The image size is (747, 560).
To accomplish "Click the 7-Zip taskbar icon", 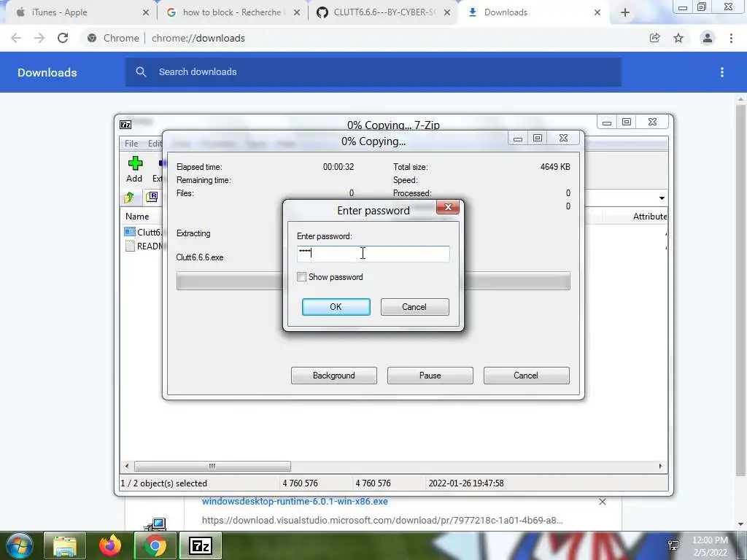I will point(200,545).
